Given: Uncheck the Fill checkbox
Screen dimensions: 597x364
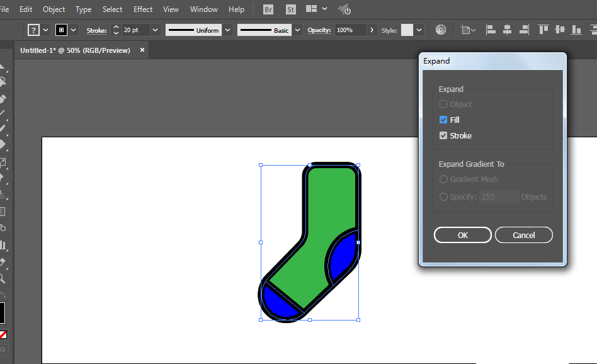Looking at the screenshot, I should click(443, 120).
